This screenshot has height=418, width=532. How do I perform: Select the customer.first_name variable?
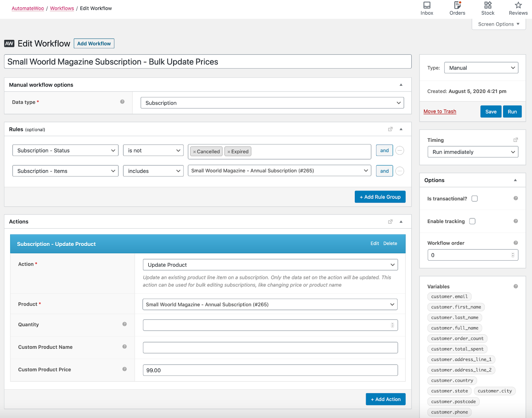[x=456, y=307]
